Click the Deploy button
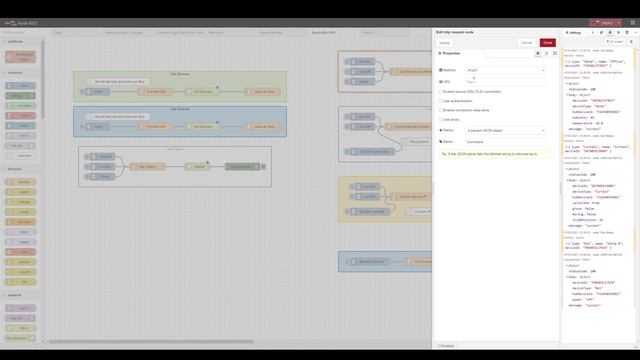640x360 pixels. (603, 22)
